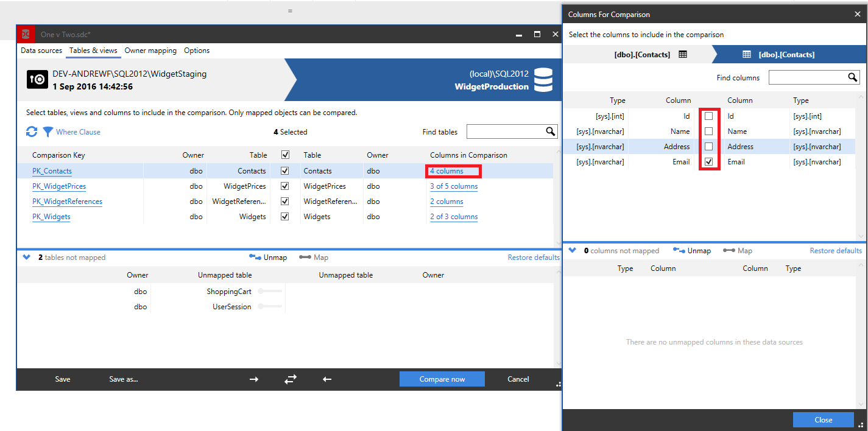The width and height of the screenshot is (868, 431).
Task: Uncheck the WidgetPrices table checkbox
Action: [x=284, y=186]
